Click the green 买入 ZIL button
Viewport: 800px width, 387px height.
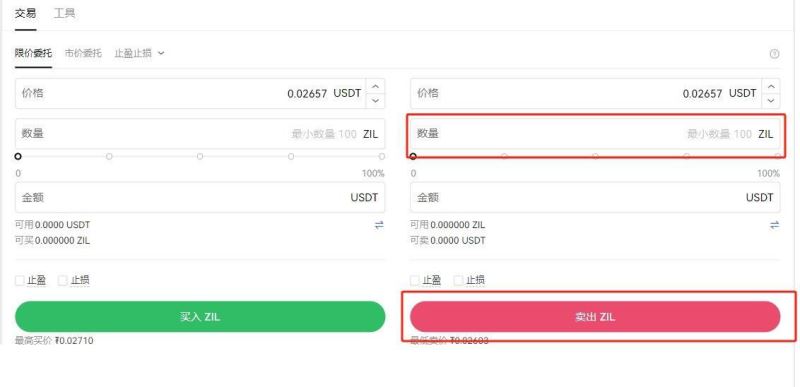pyautogui.click(x=200, y=317)
